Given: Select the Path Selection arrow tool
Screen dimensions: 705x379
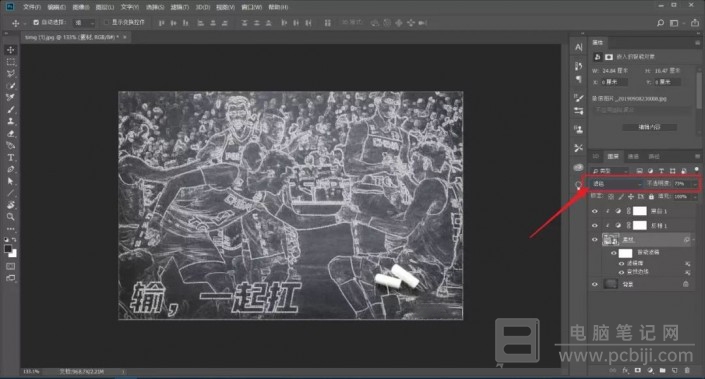Looking at the screenshot, I should pos(10,181).
